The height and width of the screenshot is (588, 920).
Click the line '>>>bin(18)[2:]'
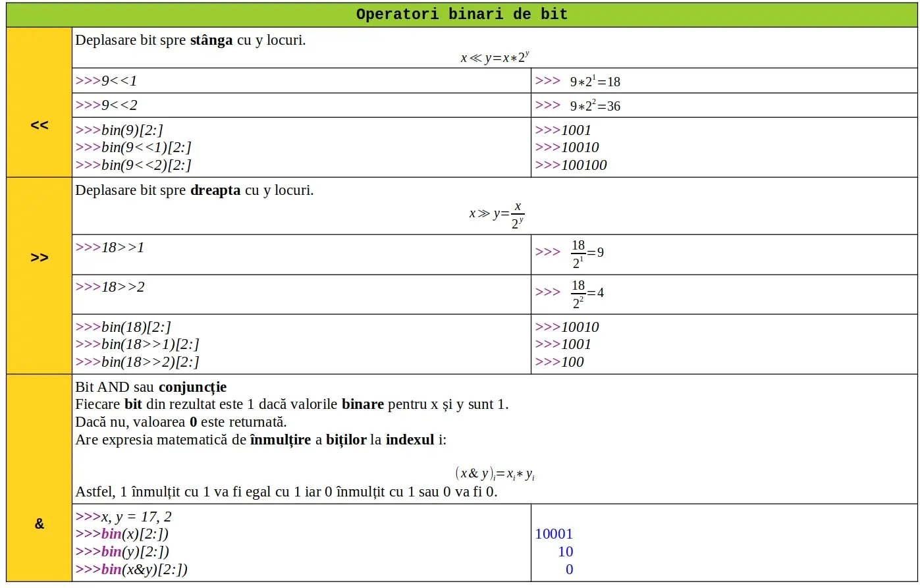pyautogui.click(x=123, y=327)
